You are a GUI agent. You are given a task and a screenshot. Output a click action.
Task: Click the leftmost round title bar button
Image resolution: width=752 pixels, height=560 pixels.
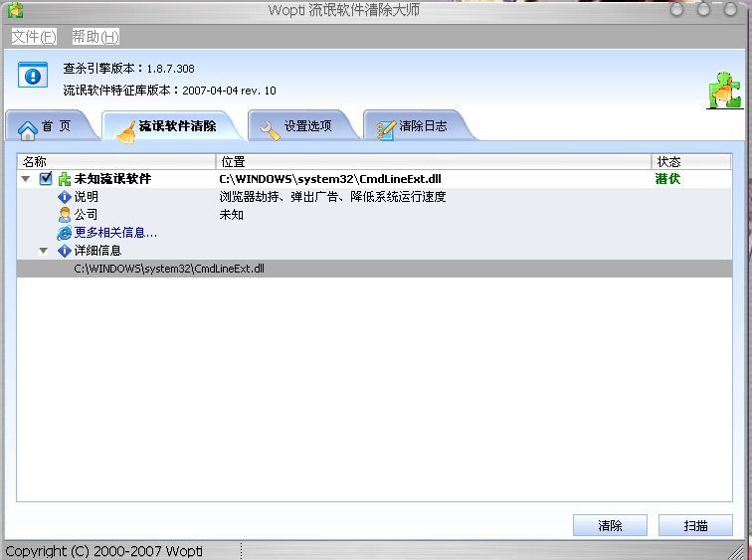[676, 9]
